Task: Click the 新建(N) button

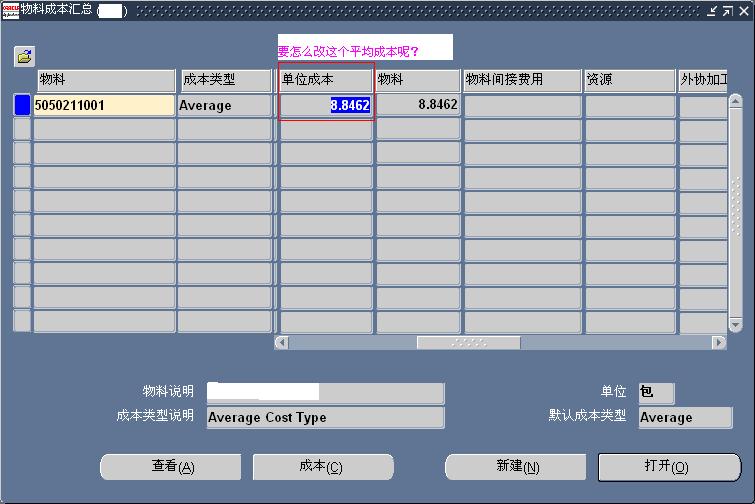Action: point(516,467)
